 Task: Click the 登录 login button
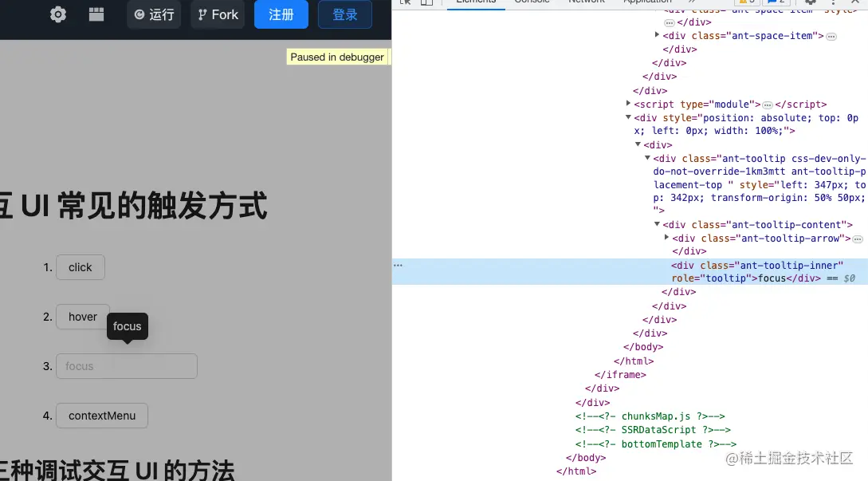click(x=345, y=14)
